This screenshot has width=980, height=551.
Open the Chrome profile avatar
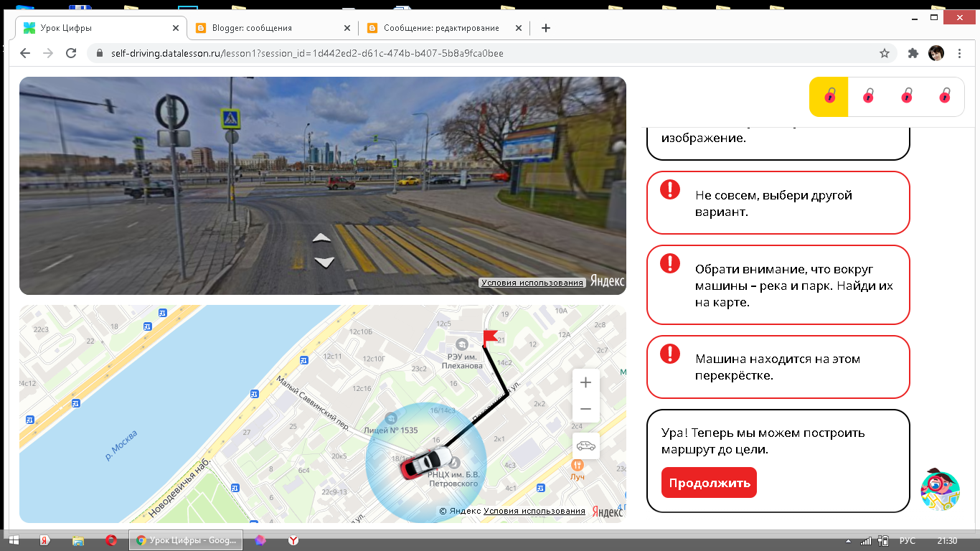click(936, 53)
